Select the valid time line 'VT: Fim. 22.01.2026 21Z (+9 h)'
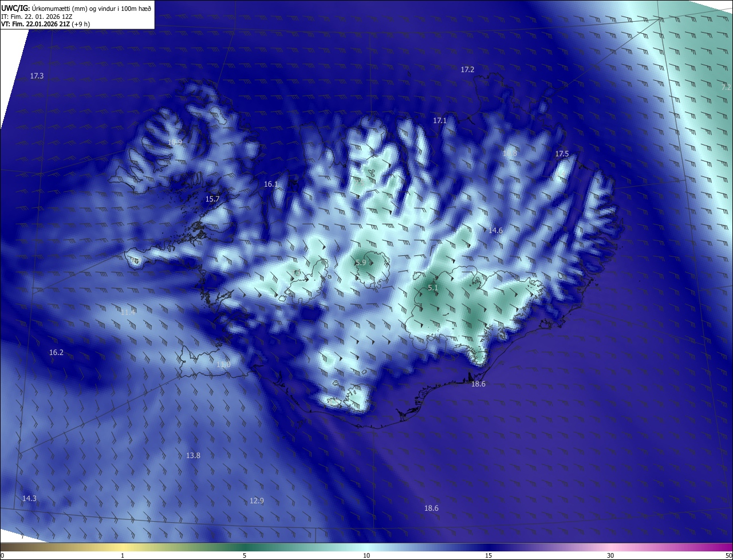 tap(46, 23)
